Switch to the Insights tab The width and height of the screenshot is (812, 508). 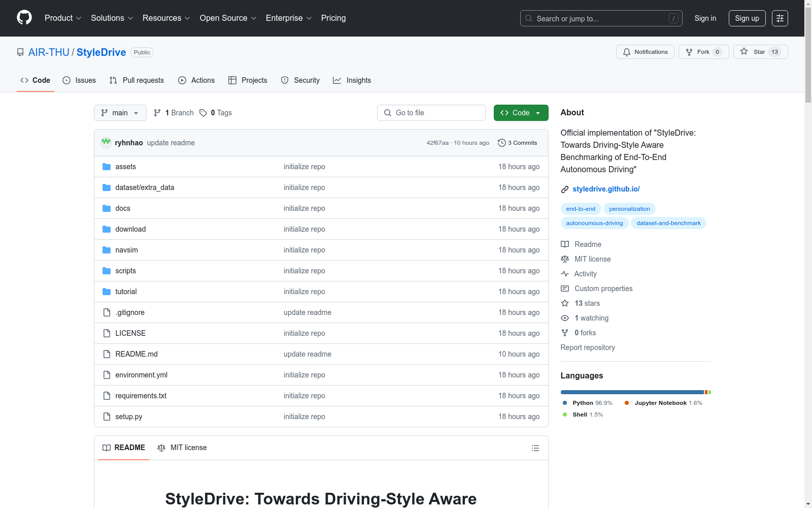[x=352, y=80]
